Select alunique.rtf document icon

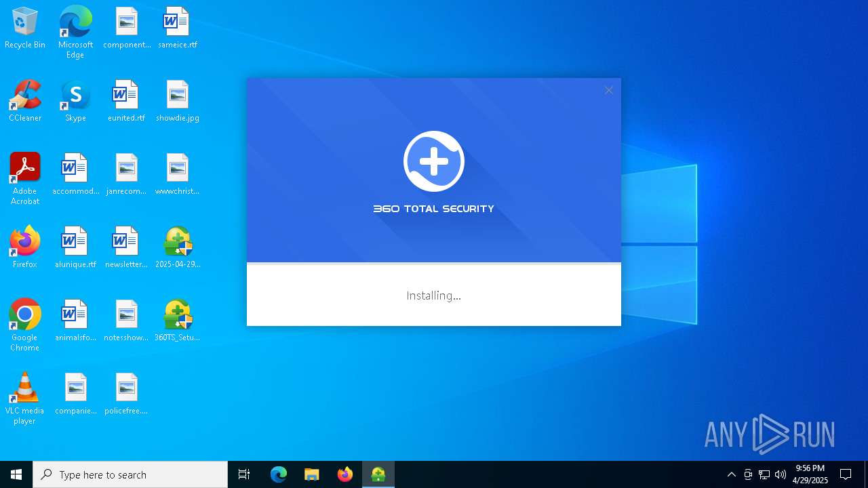tap(75, 248)
